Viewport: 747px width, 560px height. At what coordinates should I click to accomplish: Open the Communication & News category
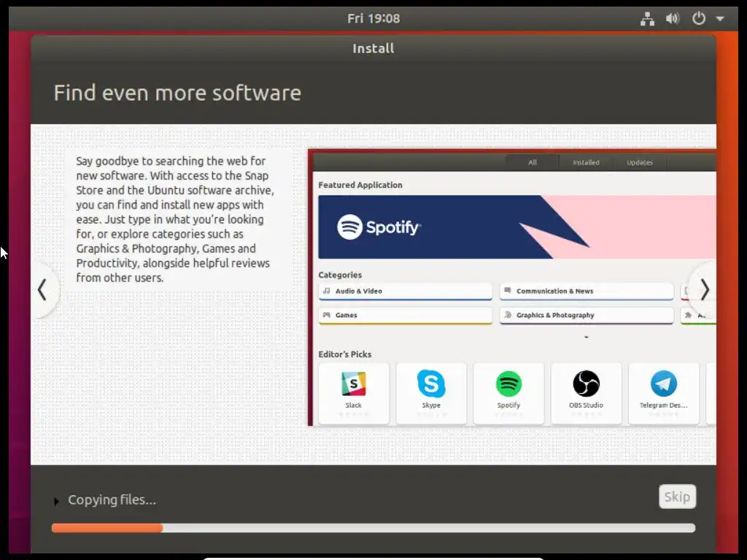click(587, 291)
